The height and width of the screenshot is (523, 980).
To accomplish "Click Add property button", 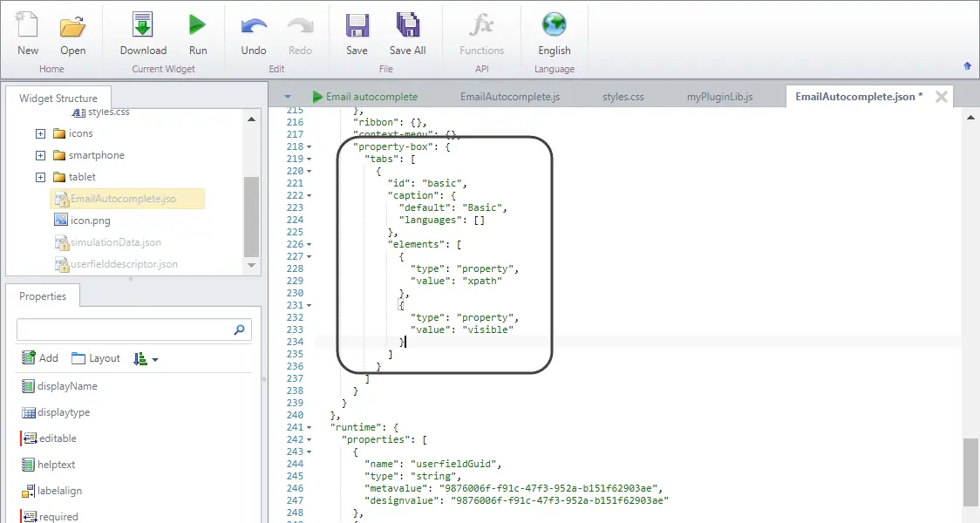I will (39, 358).
